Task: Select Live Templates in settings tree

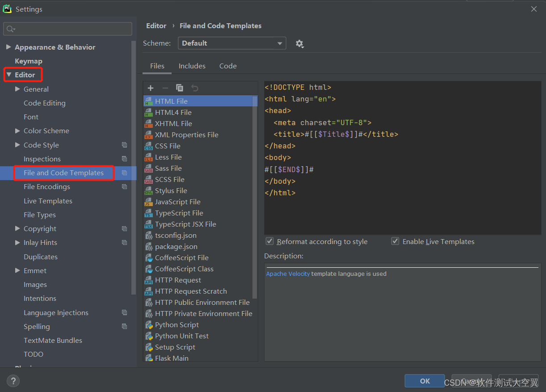Action: tap(48, 201)
